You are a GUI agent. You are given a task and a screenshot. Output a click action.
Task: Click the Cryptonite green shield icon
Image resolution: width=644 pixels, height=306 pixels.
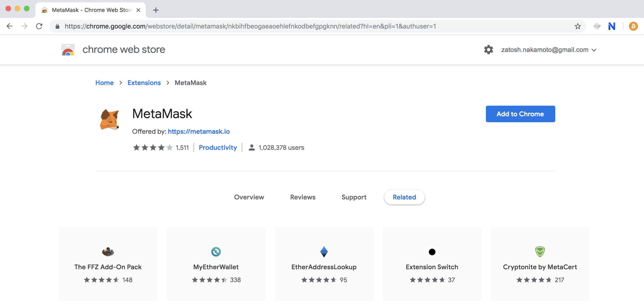point(540,252)
